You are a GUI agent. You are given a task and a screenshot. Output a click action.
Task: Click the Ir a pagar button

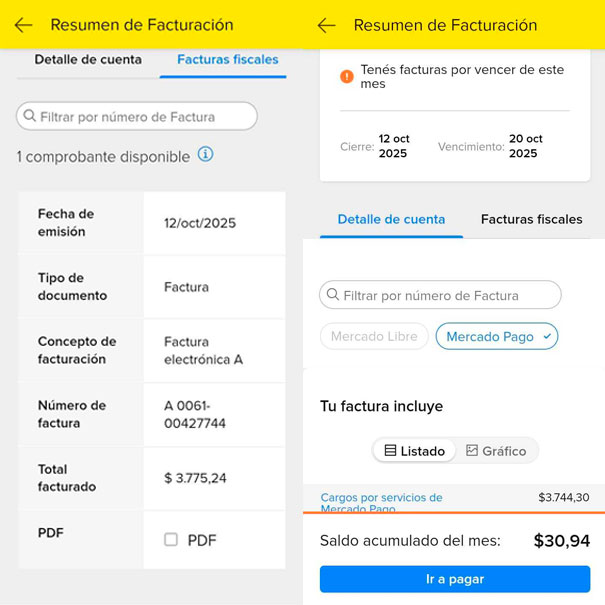pos(455,579)
